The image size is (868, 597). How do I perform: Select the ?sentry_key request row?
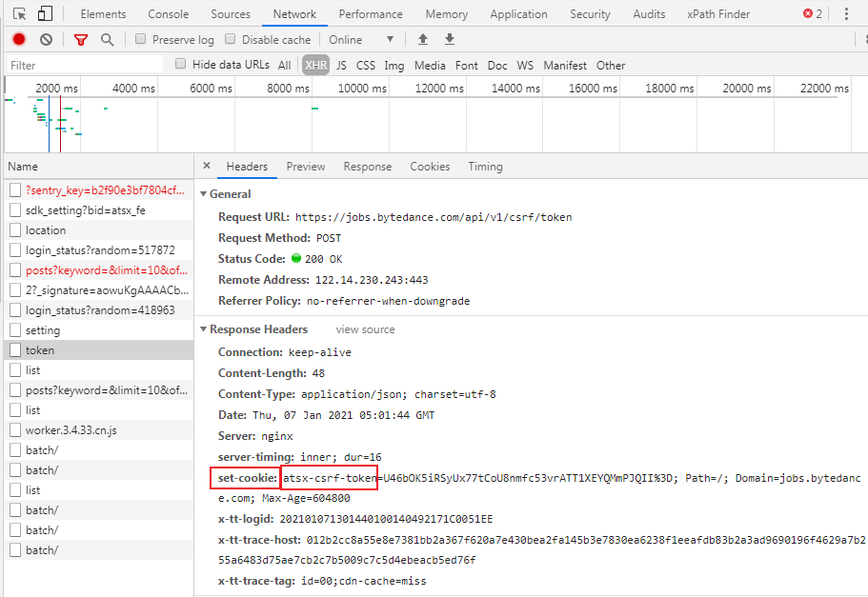[99, 190]
